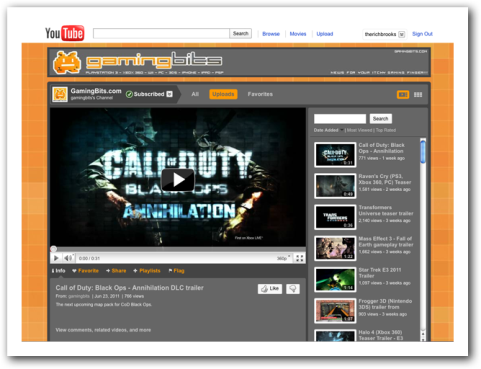Click title 'Star Trek E3 2011 Trailer'
Viewport: 481px width, 369px height.
[380, 273]
